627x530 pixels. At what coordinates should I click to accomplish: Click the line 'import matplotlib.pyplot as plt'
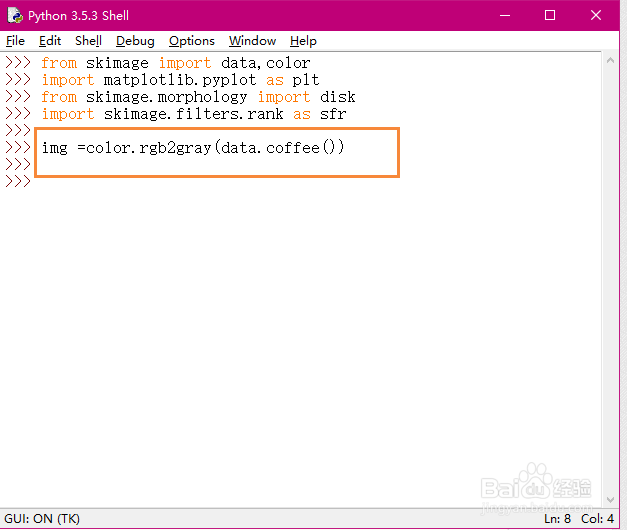(180, 80)
